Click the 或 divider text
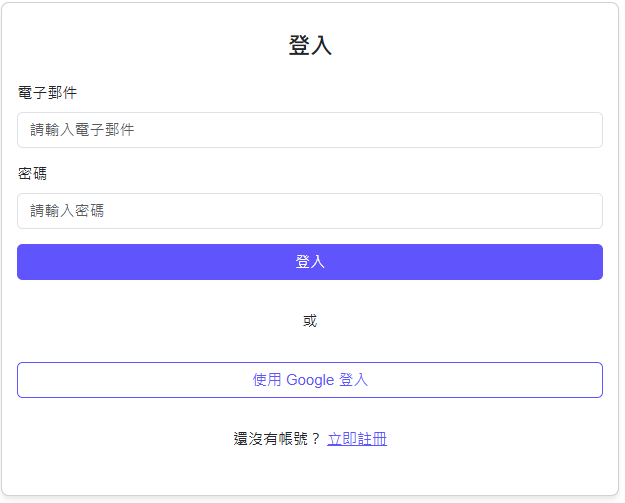 coord(310,321)
